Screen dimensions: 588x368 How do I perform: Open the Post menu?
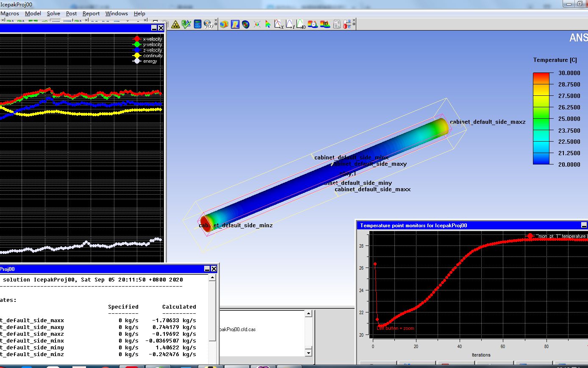[71, 14]
